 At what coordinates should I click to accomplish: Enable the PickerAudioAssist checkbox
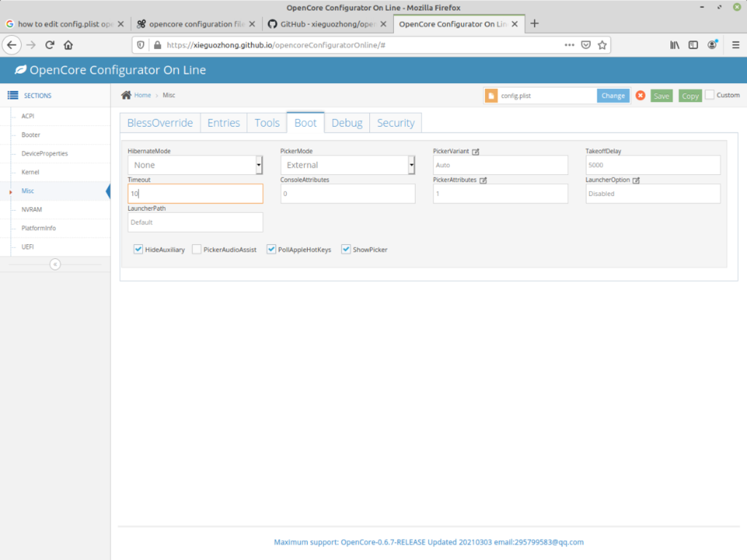[197, 249]
